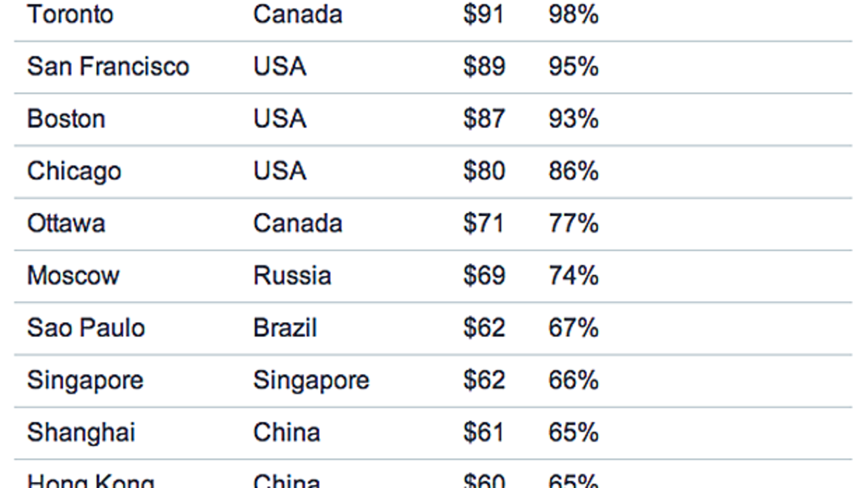Select the 98% percentage value
Screen dimensions: 868x488
tap(574, 14)
